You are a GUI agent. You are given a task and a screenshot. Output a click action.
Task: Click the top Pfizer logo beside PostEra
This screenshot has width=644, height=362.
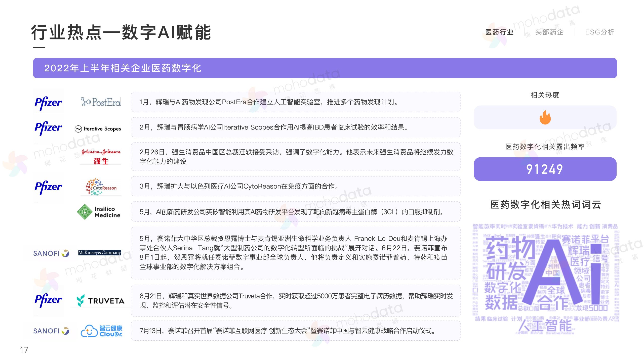[x=48, y=102]
